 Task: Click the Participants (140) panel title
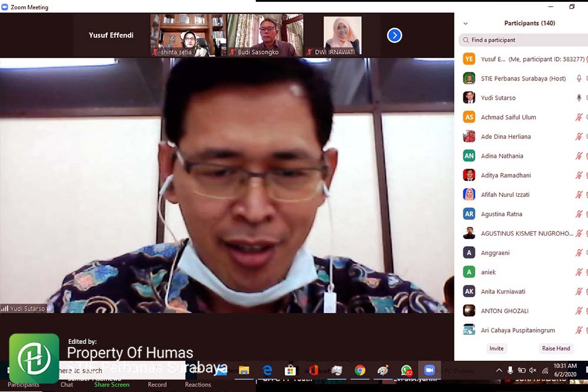530,24
